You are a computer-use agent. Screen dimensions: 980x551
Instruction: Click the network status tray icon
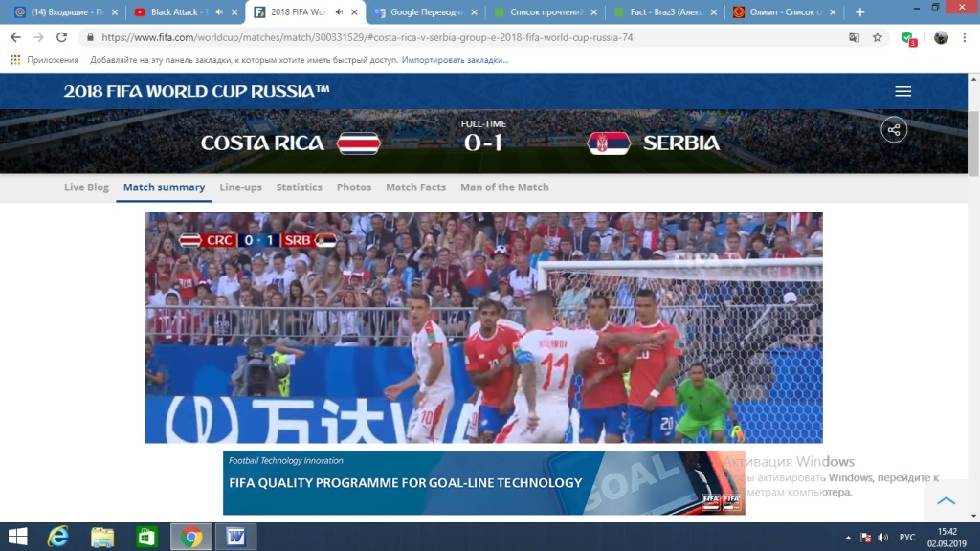tap(865, 538)
